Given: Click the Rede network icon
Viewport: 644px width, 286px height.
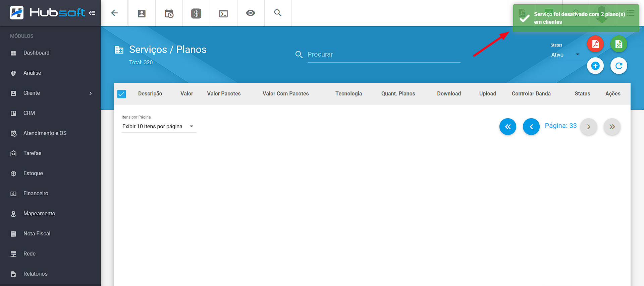Looking at the screenshot, I should coord(13,254).
